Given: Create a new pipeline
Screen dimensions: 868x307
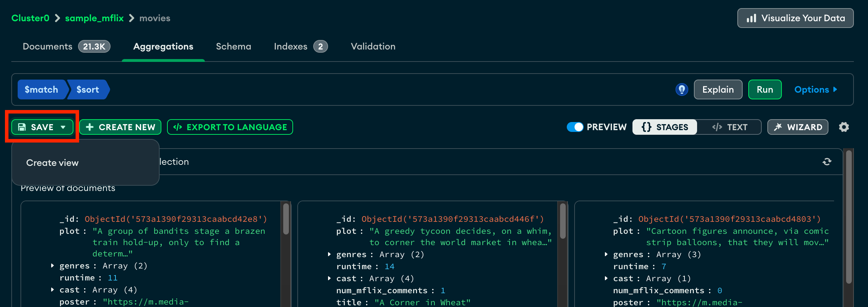Looking at the screenshot, I should [x=120, y=127].
